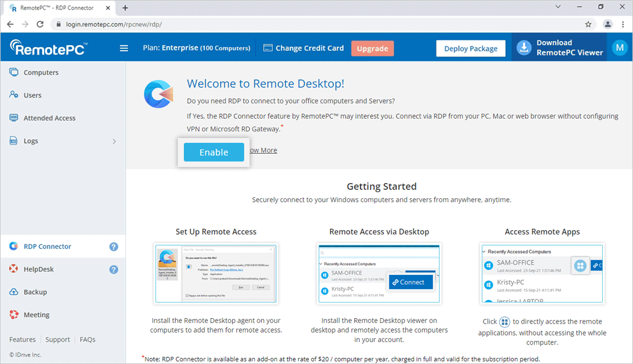Open the FAQs footer link
Image resolution: width=633 pixels, height=364 pixels.
(x=87, y=339)
